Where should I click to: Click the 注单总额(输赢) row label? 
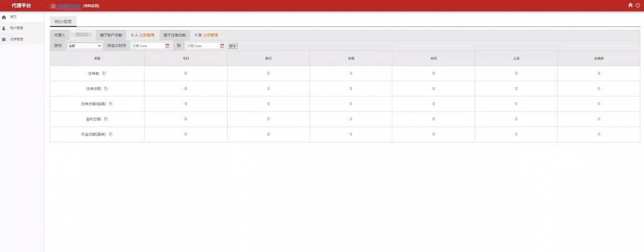[94, 104]
